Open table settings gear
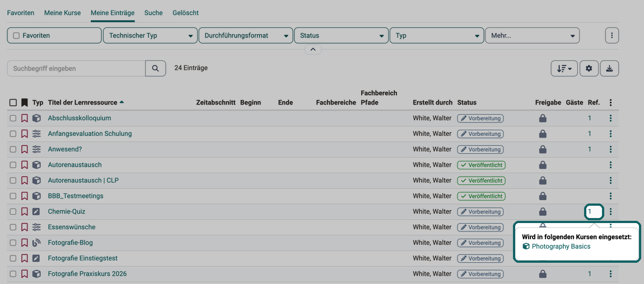Image resolution: width=644 pixels, height=284 pixels. [x=589, y=68]
